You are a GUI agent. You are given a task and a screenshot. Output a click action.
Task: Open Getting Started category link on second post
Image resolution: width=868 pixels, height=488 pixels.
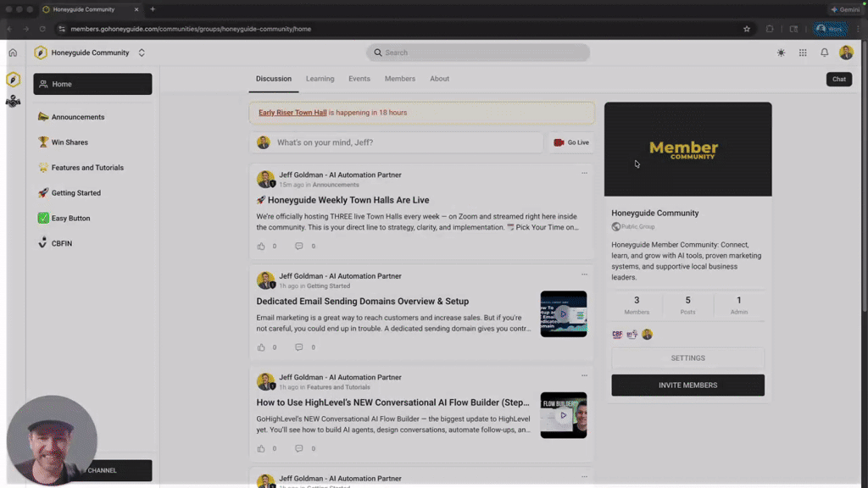pyautogui.click(x=328, y=286)
